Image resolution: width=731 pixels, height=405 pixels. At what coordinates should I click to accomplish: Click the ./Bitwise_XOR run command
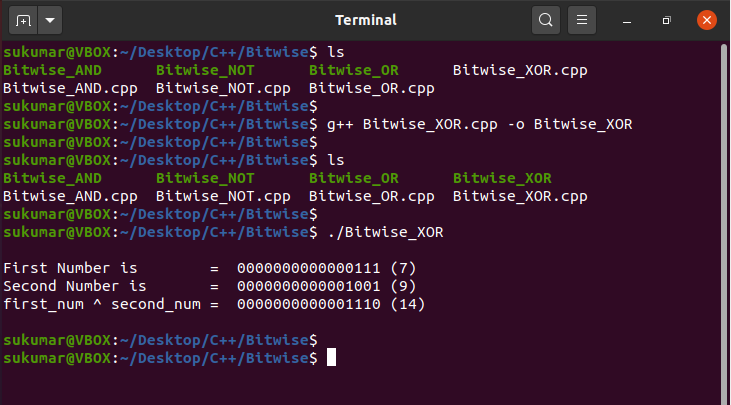point(385,232)
